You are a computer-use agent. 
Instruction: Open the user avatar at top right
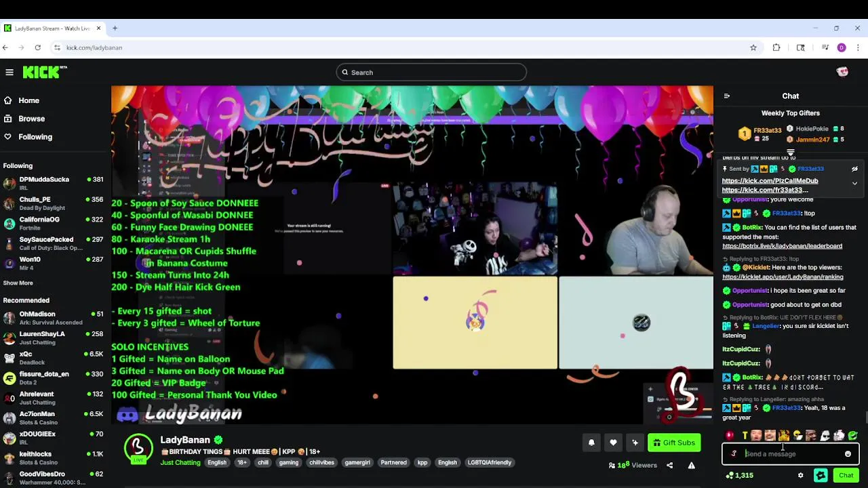click(x=842, y=72)
